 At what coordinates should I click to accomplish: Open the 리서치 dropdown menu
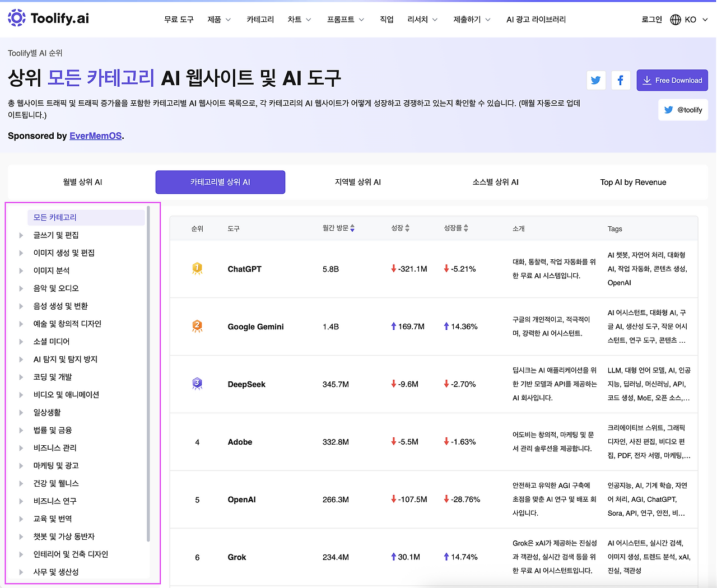point(423,20)
